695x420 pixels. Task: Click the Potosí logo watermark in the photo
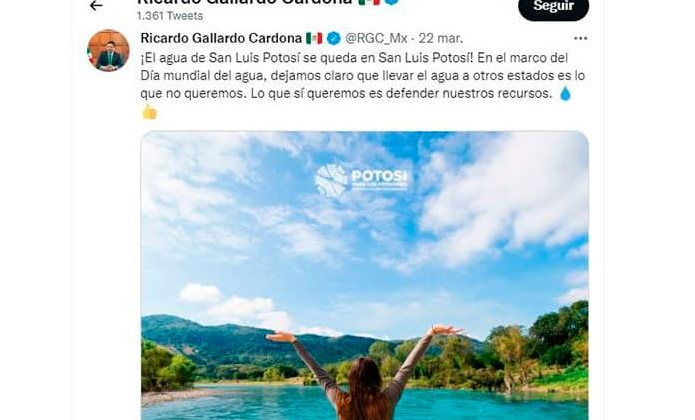point(361,180)
